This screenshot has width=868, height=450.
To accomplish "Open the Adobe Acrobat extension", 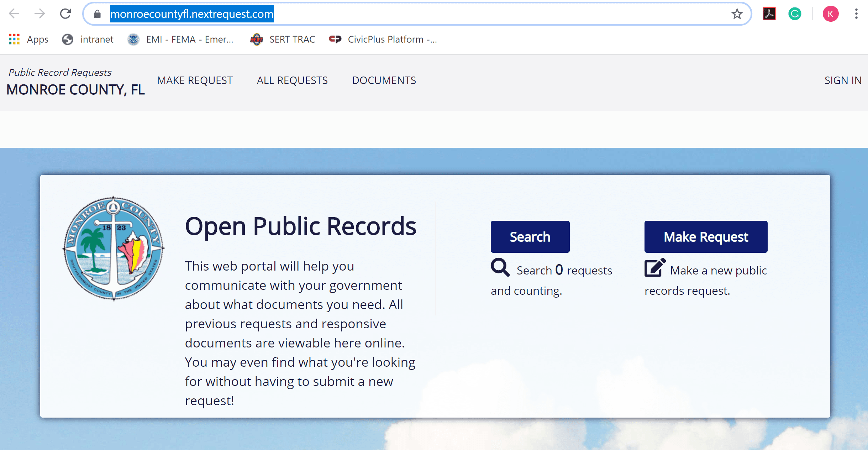I will point(769,14).
